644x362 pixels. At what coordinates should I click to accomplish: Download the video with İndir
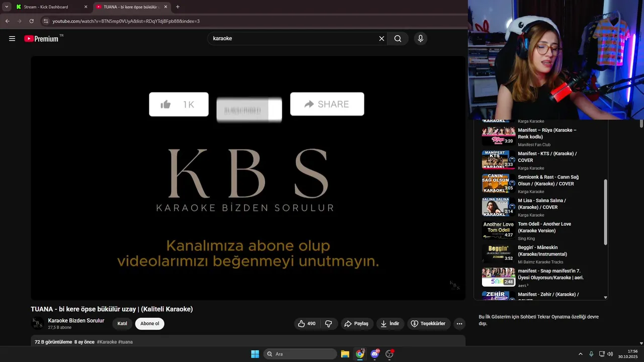pos(390,324)
